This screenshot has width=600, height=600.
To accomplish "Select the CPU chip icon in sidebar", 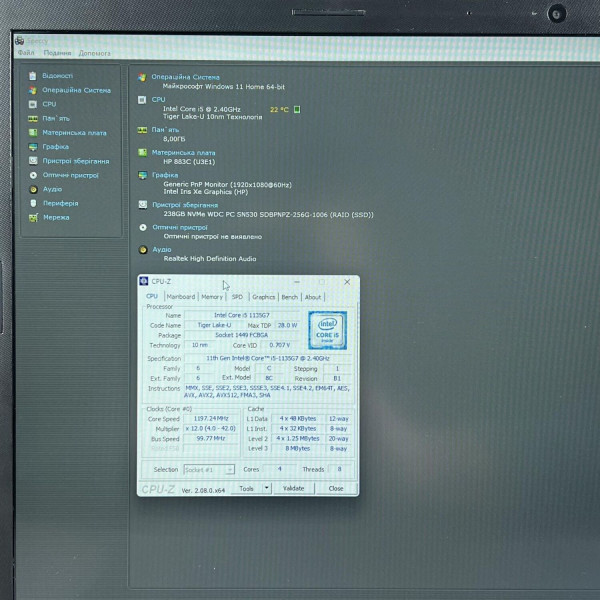I will [33, 104].
